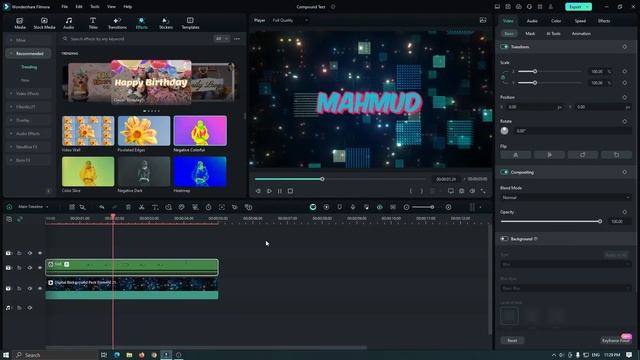
Task: Expand the Video Effects category
Action: point(29,93)
